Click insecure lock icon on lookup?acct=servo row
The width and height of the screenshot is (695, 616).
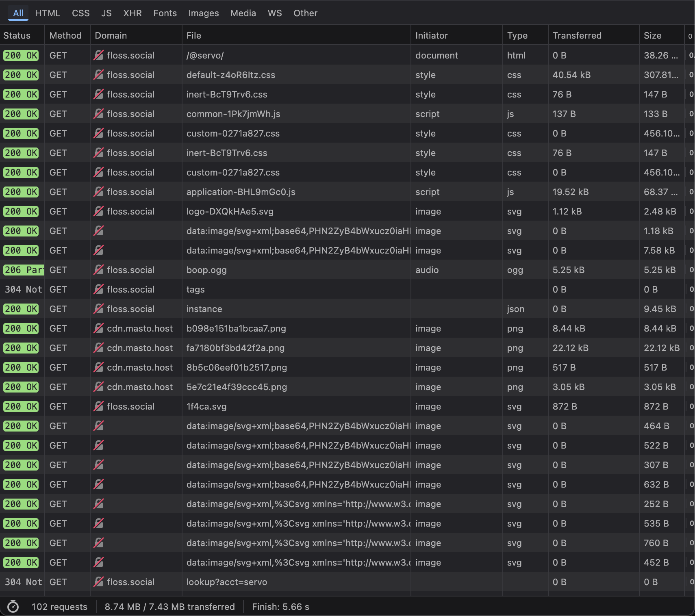(98, 582)
